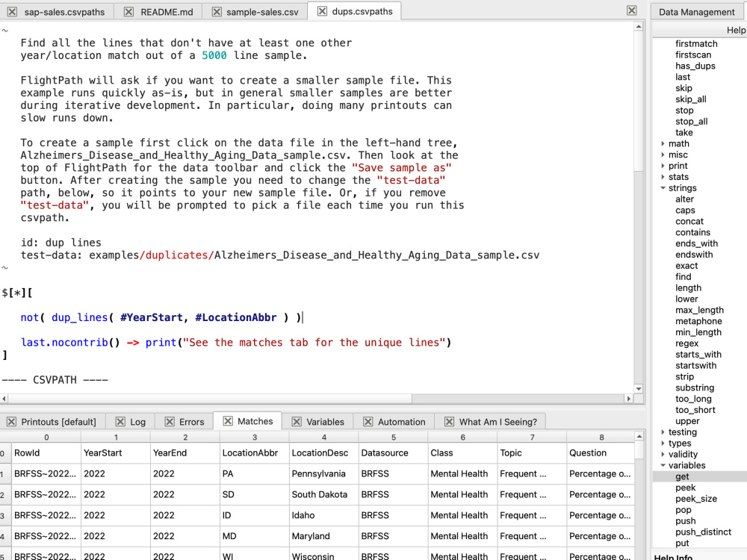Expand the validity function group

click(x=663, y=454)
